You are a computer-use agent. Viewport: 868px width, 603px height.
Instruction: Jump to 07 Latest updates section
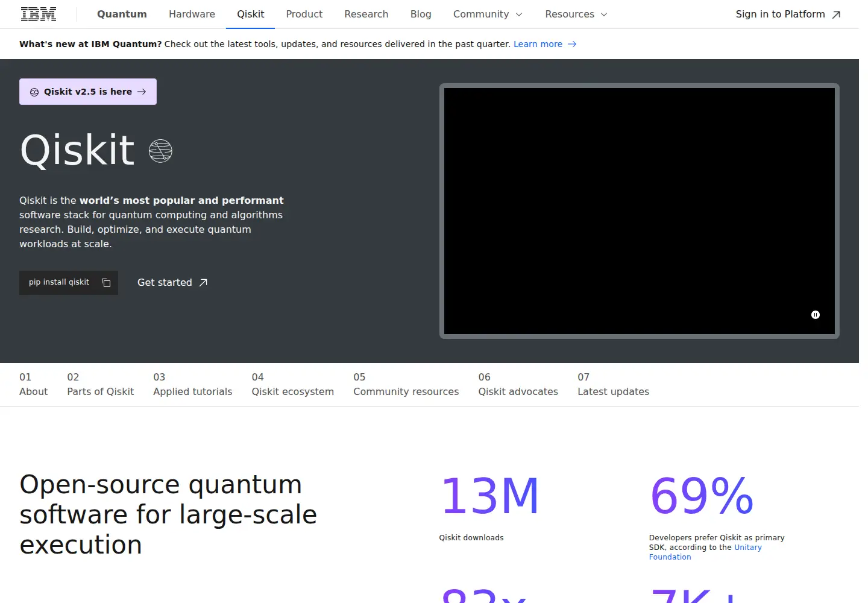(614, 384)
